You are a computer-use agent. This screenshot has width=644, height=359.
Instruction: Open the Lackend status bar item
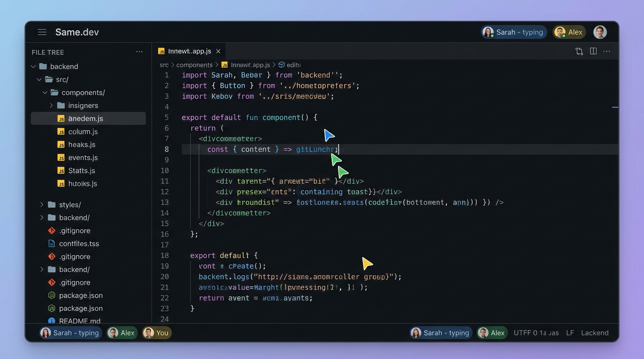pyautogui.click(x=594, y=332)
